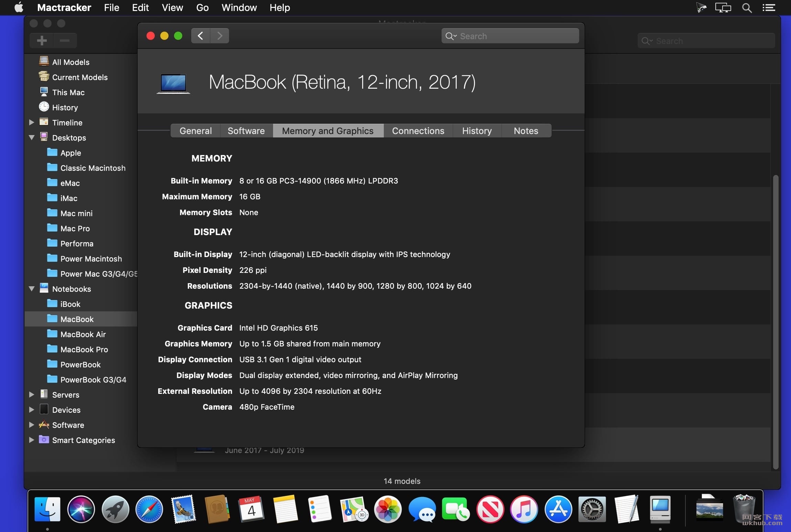The image size is (791, 532).
Task: Click the add (+) button in the main window
Action: [x=42, y=41]
